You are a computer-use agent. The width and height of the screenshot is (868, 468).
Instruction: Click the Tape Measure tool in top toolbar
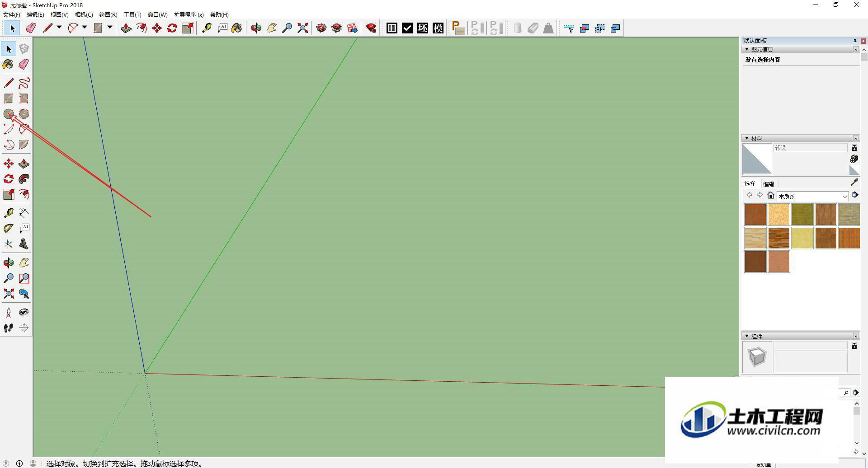tap(207, 28)
